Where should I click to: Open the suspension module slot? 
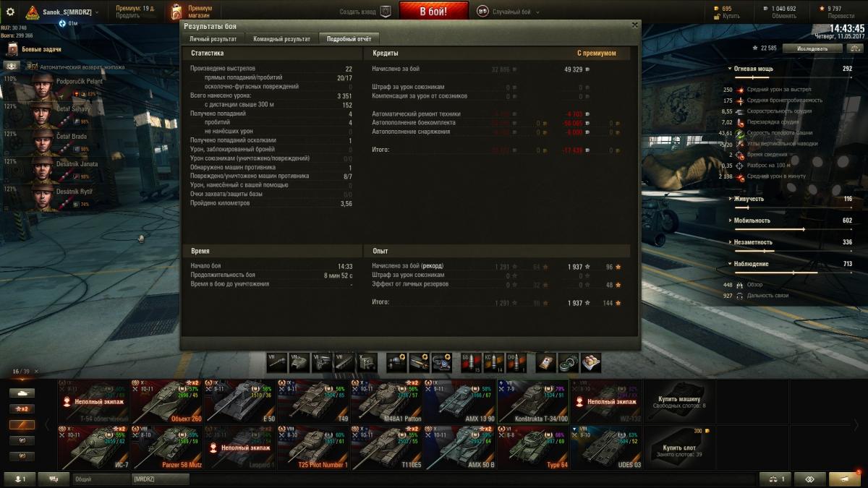tap(344, 362)
